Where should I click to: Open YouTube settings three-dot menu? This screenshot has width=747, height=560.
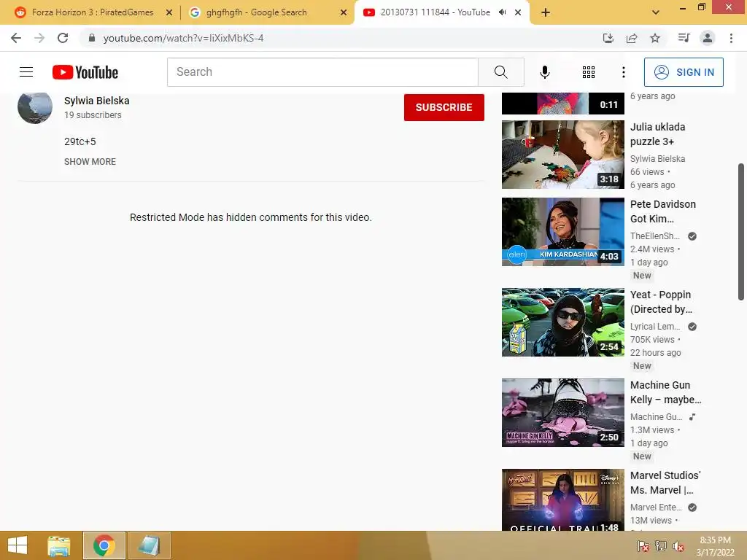click(623, 72)
